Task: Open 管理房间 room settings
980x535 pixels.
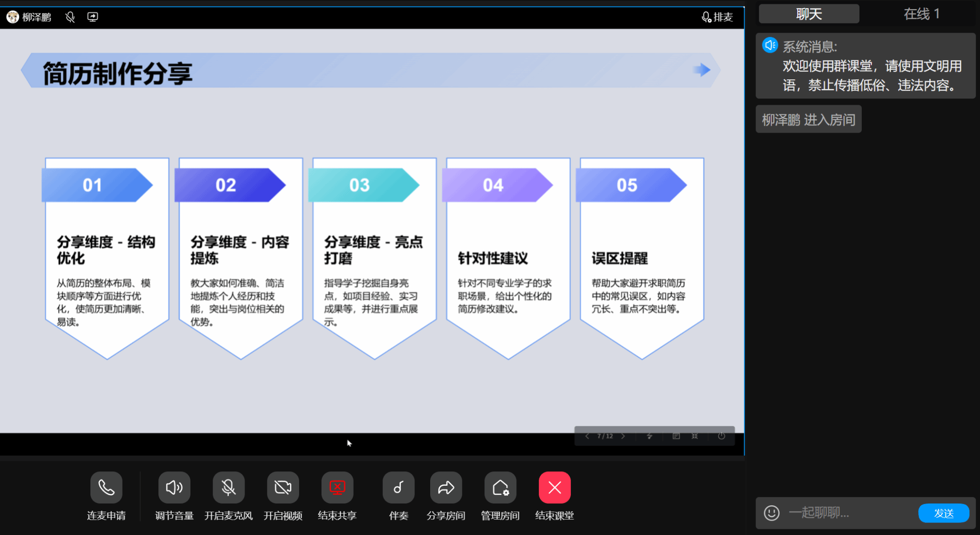Action: (501, 488)
